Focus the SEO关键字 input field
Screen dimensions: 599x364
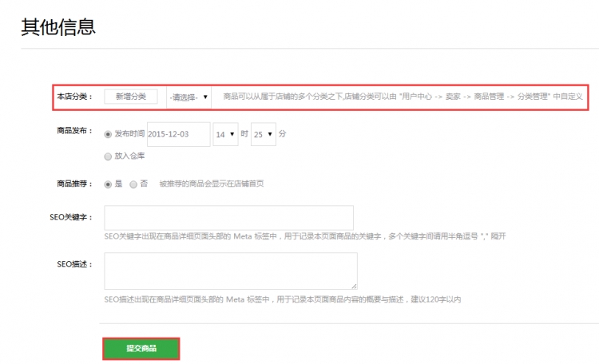pos(229,218)
